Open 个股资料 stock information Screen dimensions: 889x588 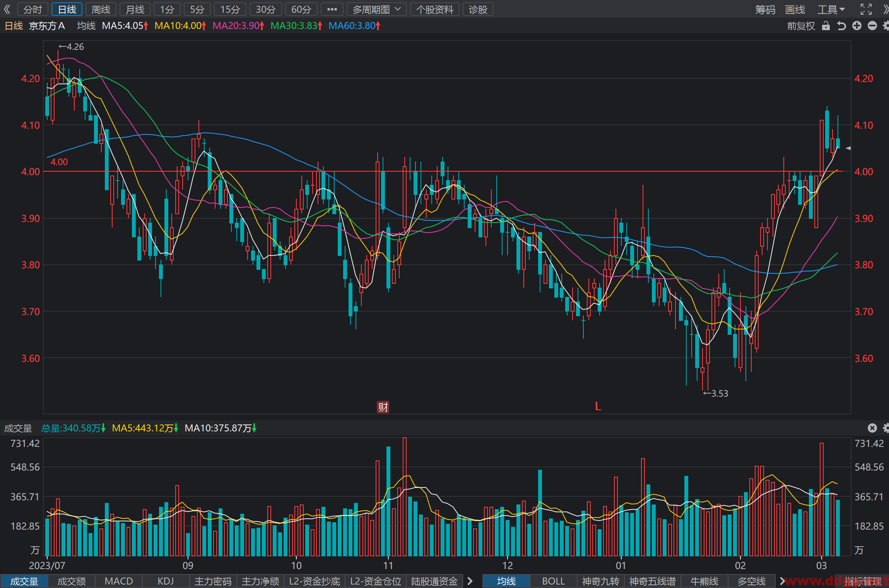point(435,9)
